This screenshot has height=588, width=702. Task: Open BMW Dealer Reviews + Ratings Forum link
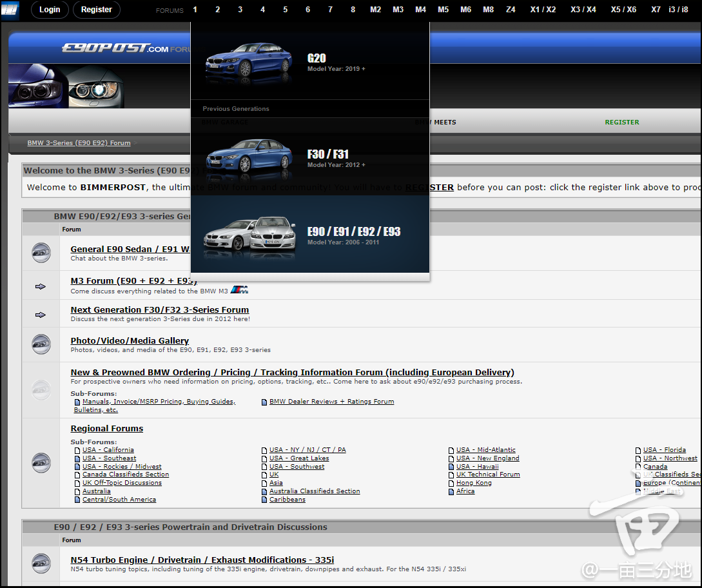pyautogui.click(x=331, y=402)
